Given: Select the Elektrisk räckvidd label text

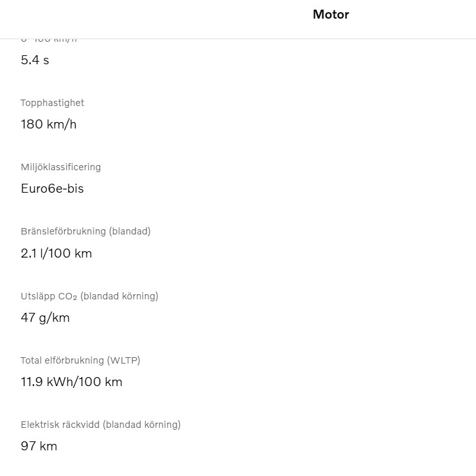Looking at the screenshot, I should [60, 425].
